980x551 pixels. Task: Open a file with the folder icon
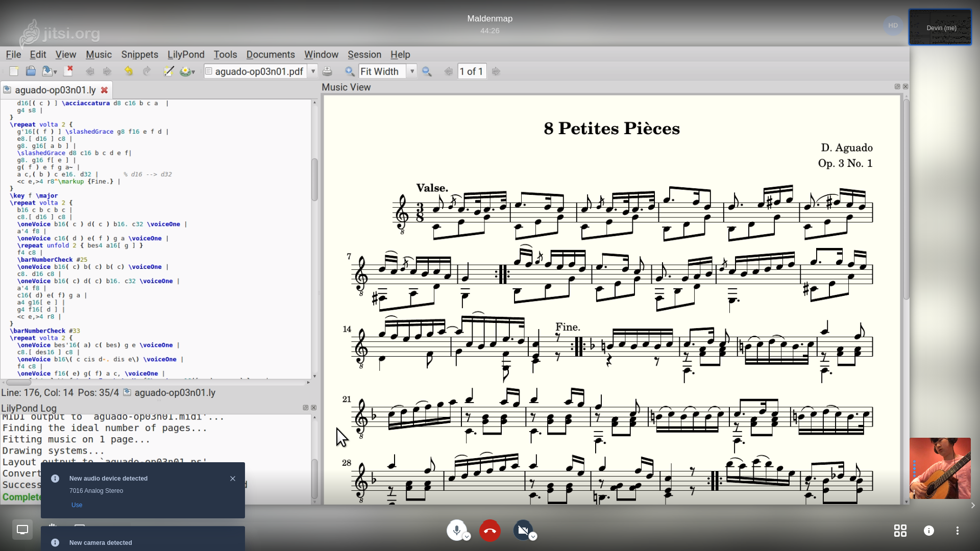click(x=31, y=71)
